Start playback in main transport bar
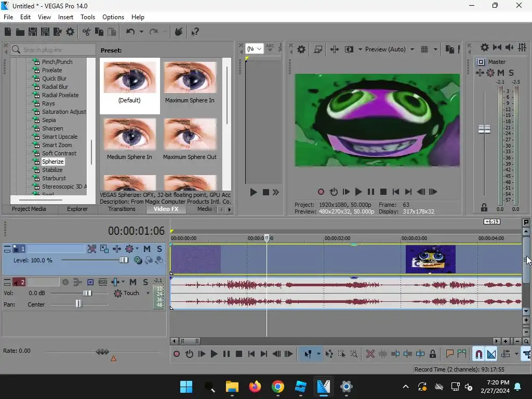 (x=214, y=354)
